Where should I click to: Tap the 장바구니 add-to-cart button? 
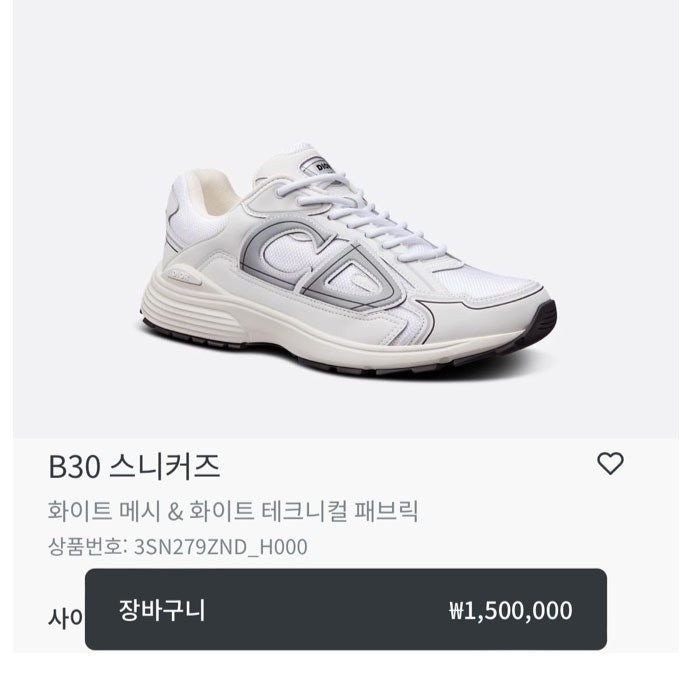coord(160,610)
